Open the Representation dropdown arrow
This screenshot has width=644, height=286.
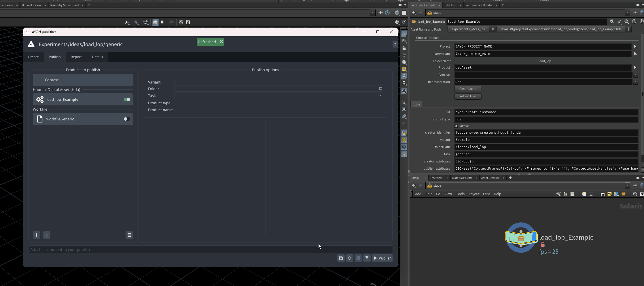tap(635, 82)
